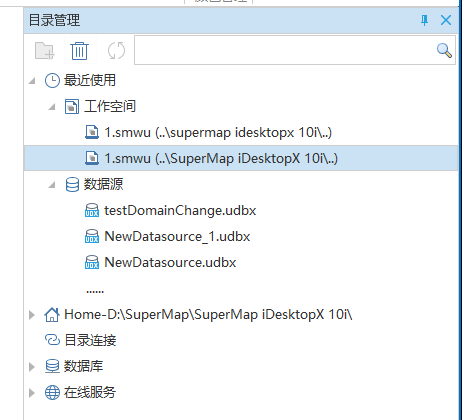The image size is (462, 420).
Task: Collapse the 数据源 node
Action: (52, 184)
